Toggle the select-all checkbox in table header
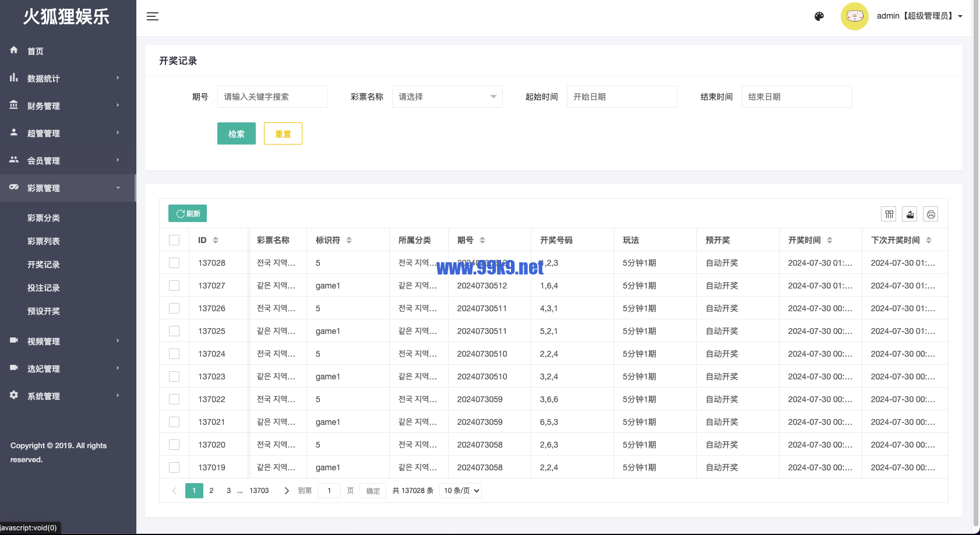This screenshot has height=535, width=980. [x=174, y=240]
